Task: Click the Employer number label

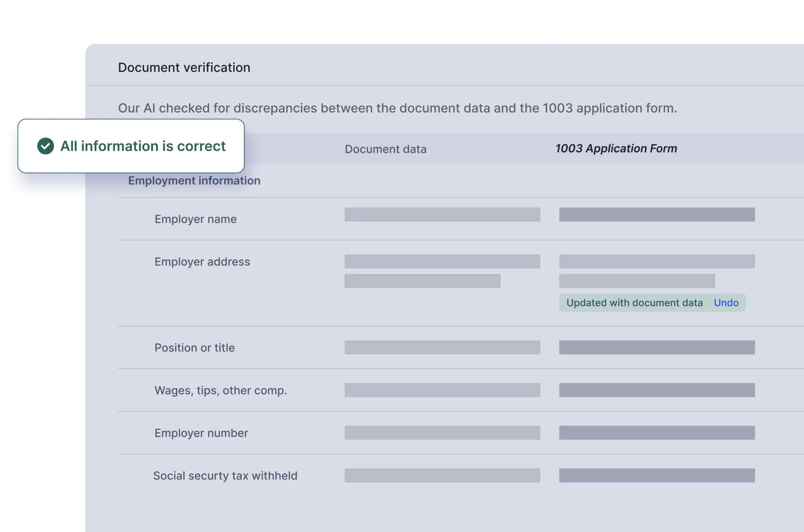Action: tap(201, 433)
